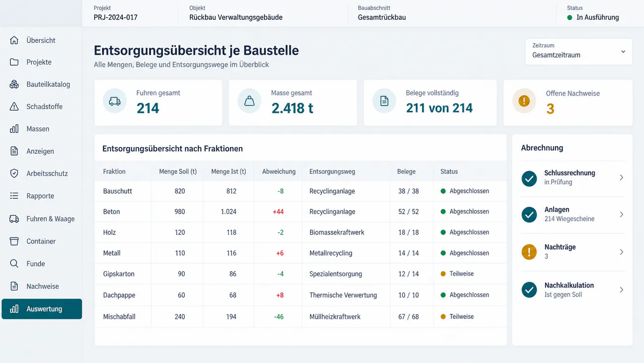Click the Fraktion column header

(x=114, y=172)
